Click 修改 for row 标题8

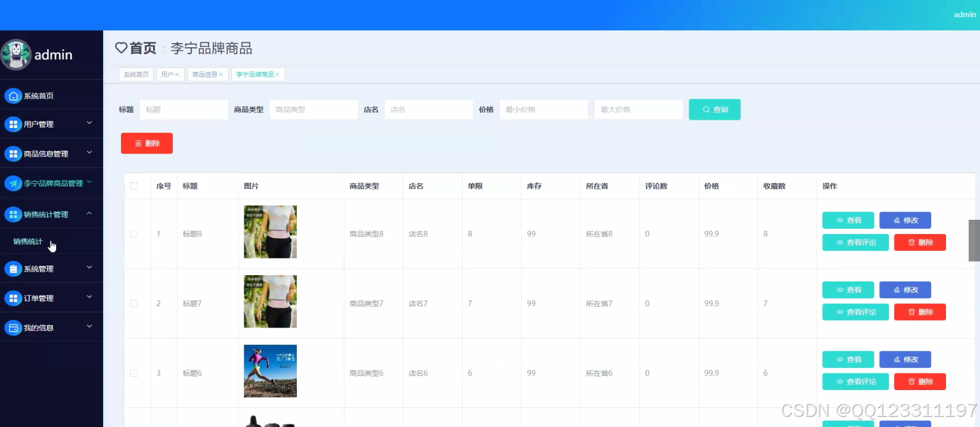[905, 220]
